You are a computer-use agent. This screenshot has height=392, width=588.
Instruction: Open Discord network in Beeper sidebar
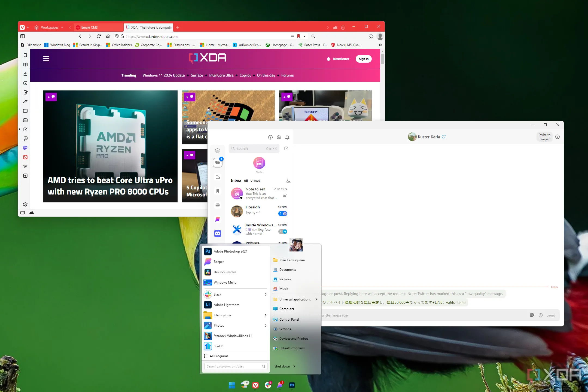(217, 233)
